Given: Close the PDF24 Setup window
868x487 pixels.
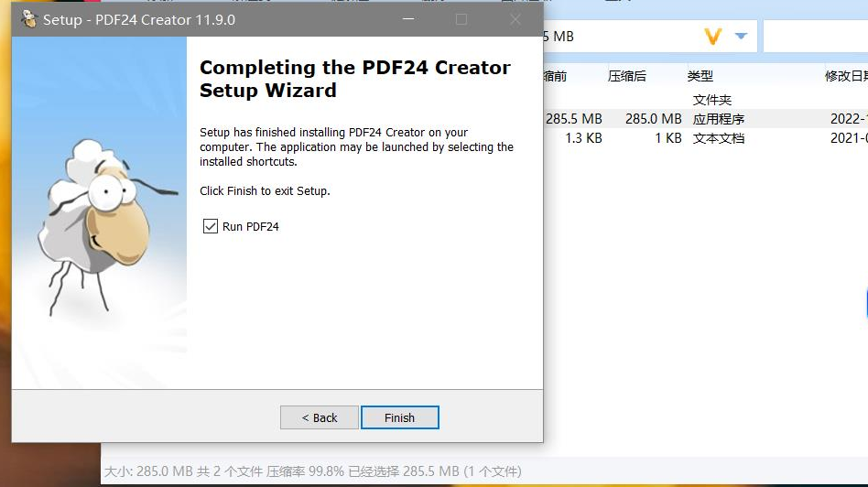Looking at the screenshot, I should click(x=515, y=19).
